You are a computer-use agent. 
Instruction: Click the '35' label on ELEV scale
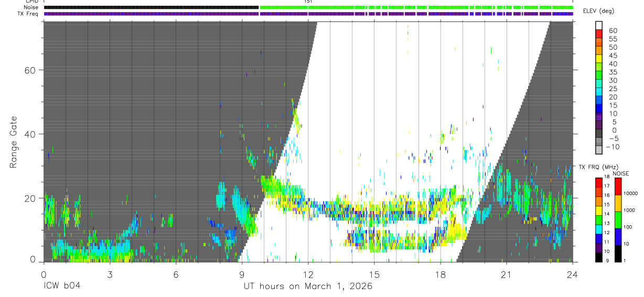[x=613, y=72]
